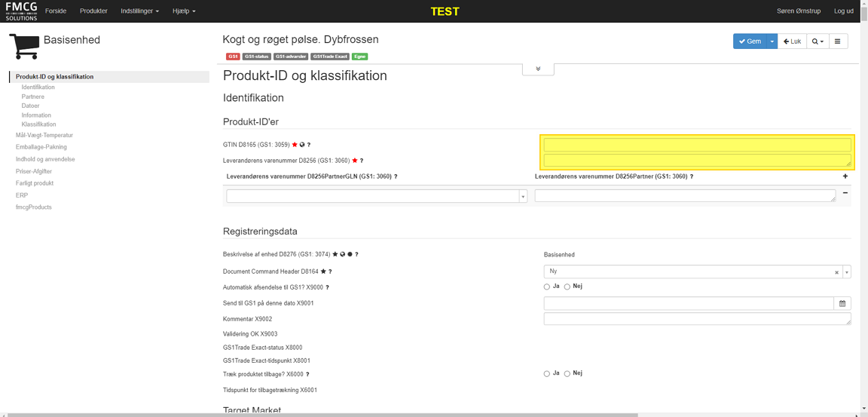This screenshot has width=868, height=417.
Task: Select Nej for Automatisk afsendelse til GS1
Action: pyautogui.click(x=567, y=287)
